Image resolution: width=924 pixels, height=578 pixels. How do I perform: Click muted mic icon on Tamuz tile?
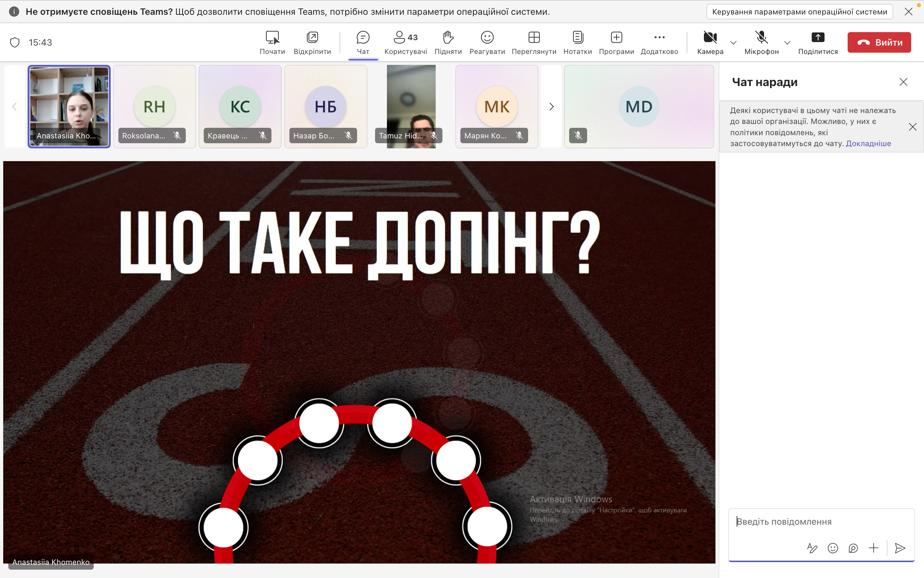434,135
